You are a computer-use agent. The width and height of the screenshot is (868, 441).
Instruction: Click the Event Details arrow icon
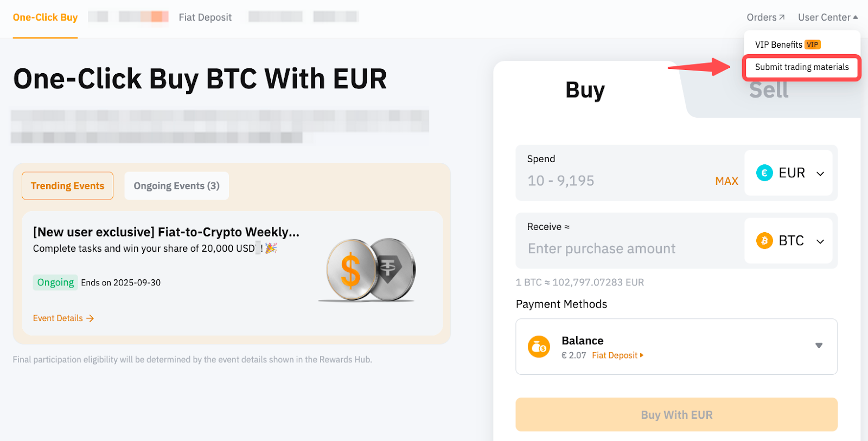pos(90,318)
